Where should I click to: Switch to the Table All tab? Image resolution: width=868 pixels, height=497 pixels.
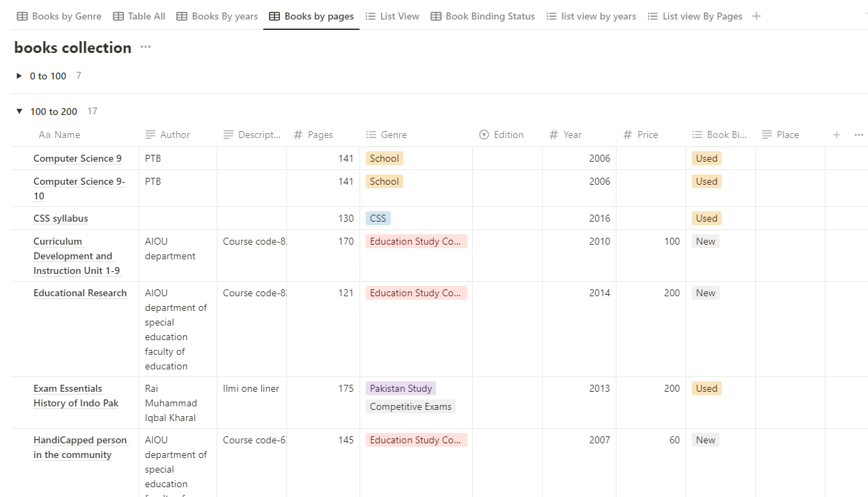click(139, 16)
